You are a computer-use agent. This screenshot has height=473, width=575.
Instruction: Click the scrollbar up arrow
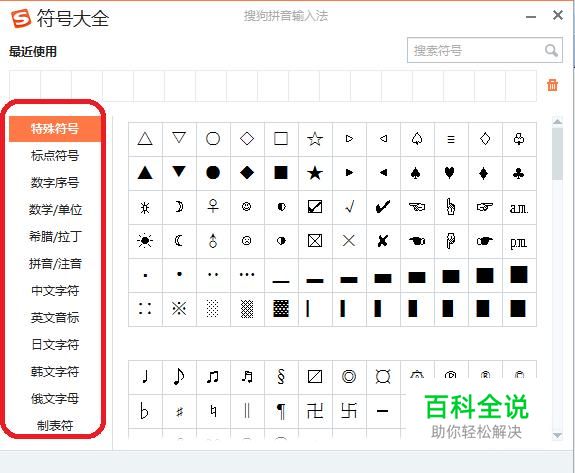pyautogui.click(x=557, y=121)
